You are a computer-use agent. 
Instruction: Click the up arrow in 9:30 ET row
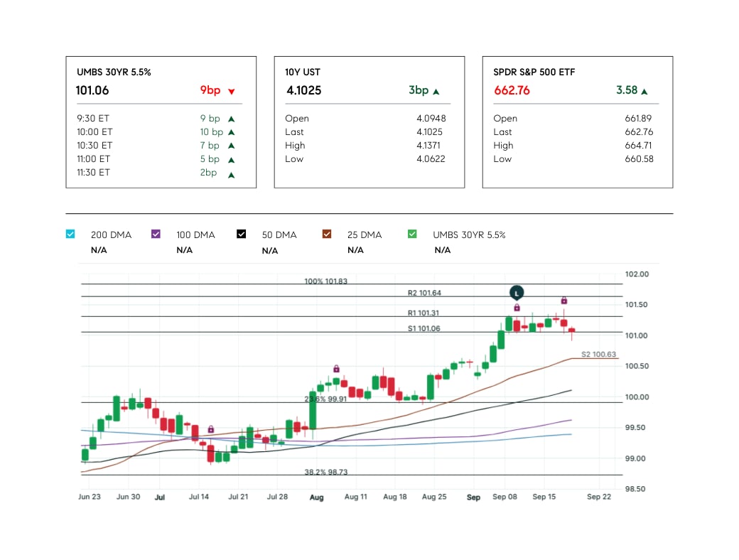[231, 119]
